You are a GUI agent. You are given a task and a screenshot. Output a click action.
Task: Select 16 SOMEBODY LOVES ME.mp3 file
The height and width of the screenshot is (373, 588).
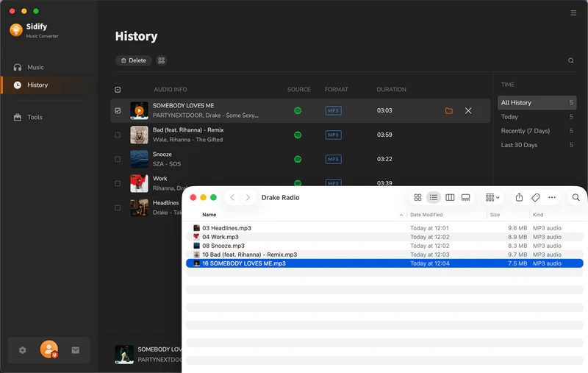pos(384,263)
